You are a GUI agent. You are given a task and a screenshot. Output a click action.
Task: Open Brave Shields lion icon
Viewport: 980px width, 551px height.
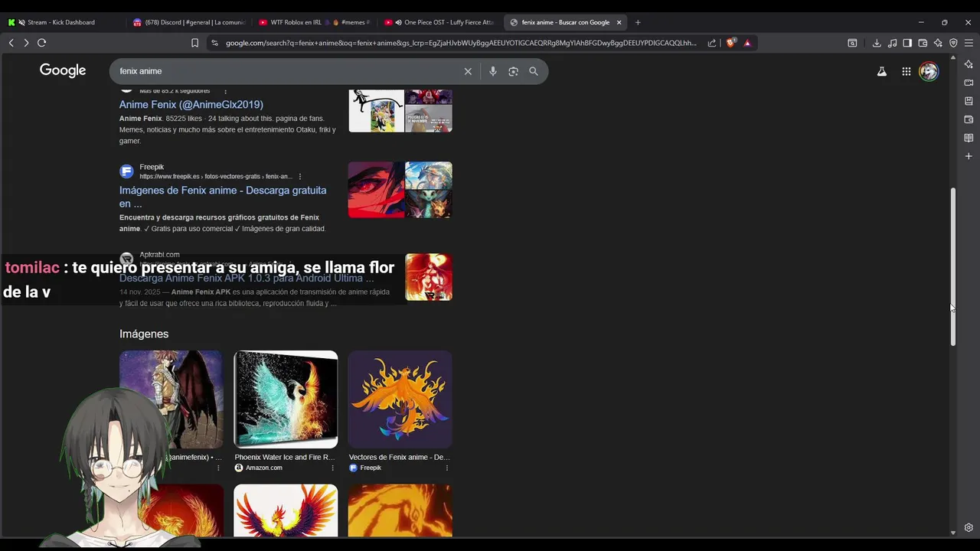(730, 43)
